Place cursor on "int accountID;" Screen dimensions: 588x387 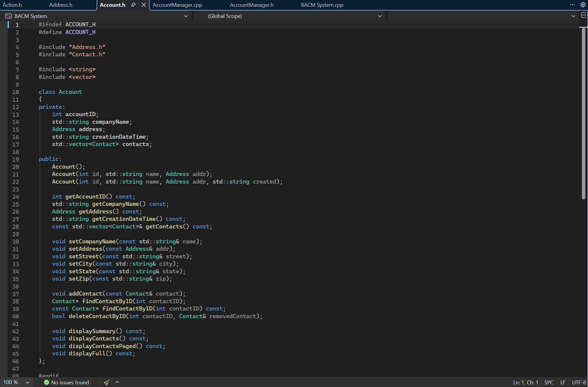click(x=75, y=114)
